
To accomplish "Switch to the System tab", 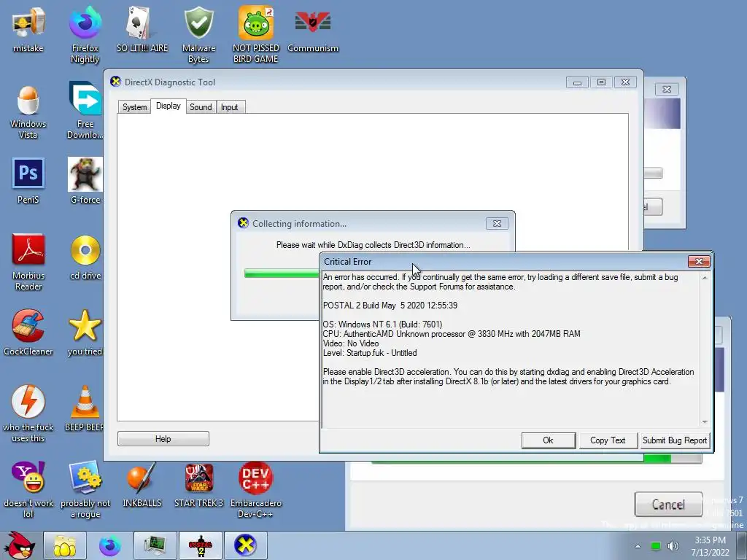I will pyautogui.click(x=134, y=107).
